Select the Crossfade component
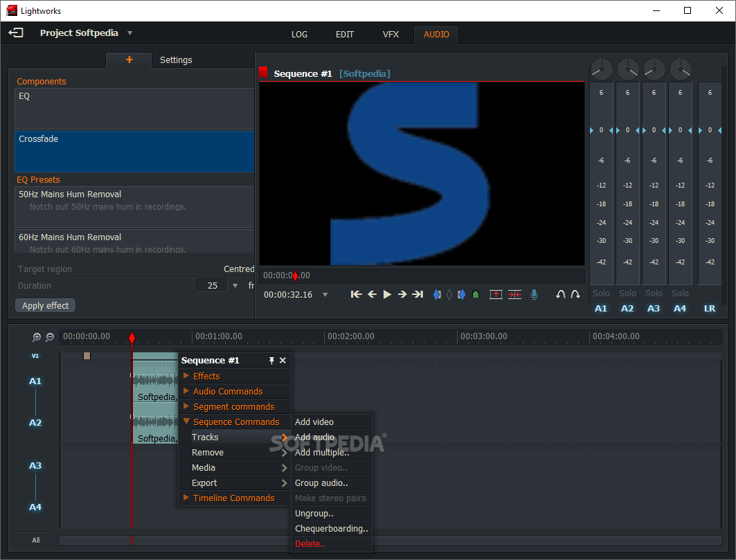The height and width of the screenshot is (560, 736). coord(135,151)
